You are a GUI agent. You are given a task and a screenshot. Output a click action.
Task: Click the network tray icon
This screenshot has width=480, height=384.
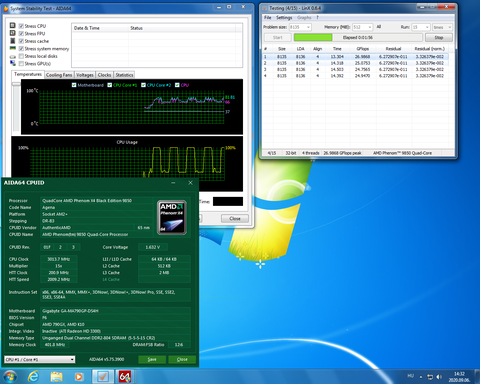[x=430, y=377]
